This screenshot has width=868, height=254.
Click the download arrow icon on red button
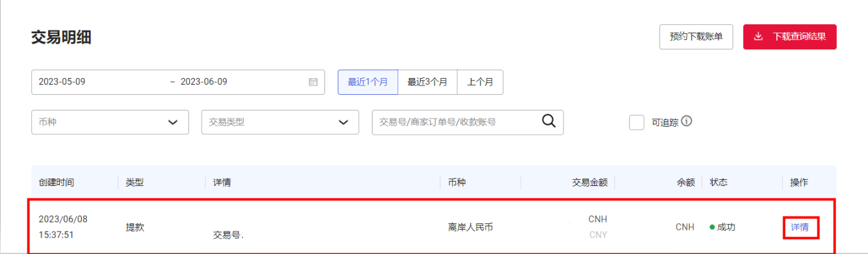pos(758,36)
